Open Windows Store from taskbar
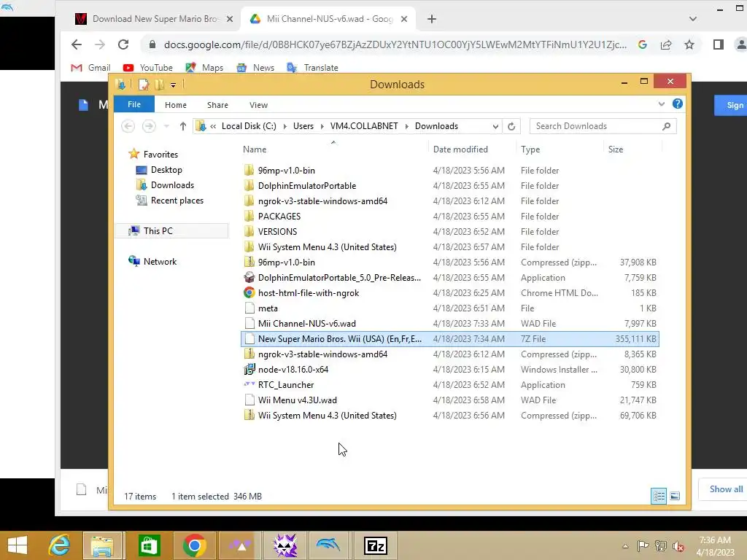This screenshot has width=747, height=560. click(149, 545)
